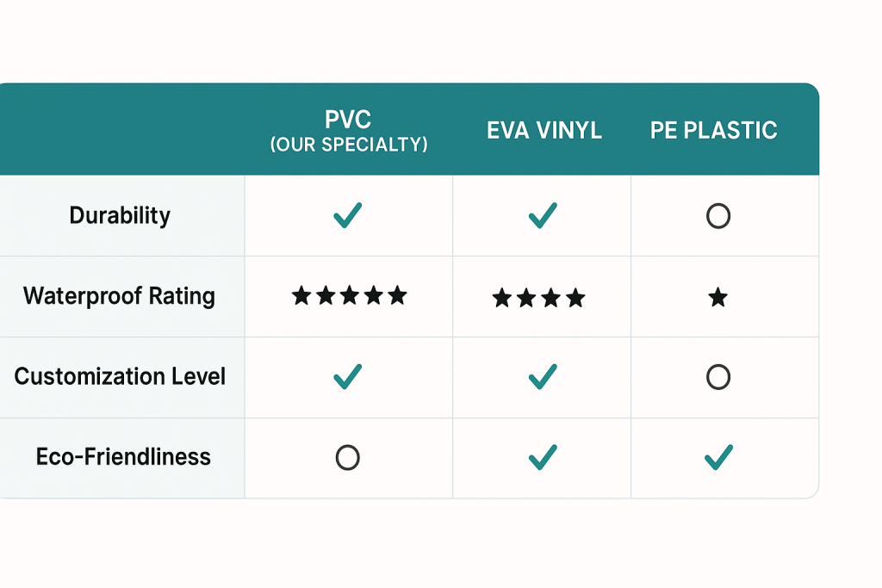Image resolution: width=882 pixels, height=588 pixels.
Task: Click the four-star EVA Vinyl waterproof rating
Action: pyautogui.click(x=539, y=299)
